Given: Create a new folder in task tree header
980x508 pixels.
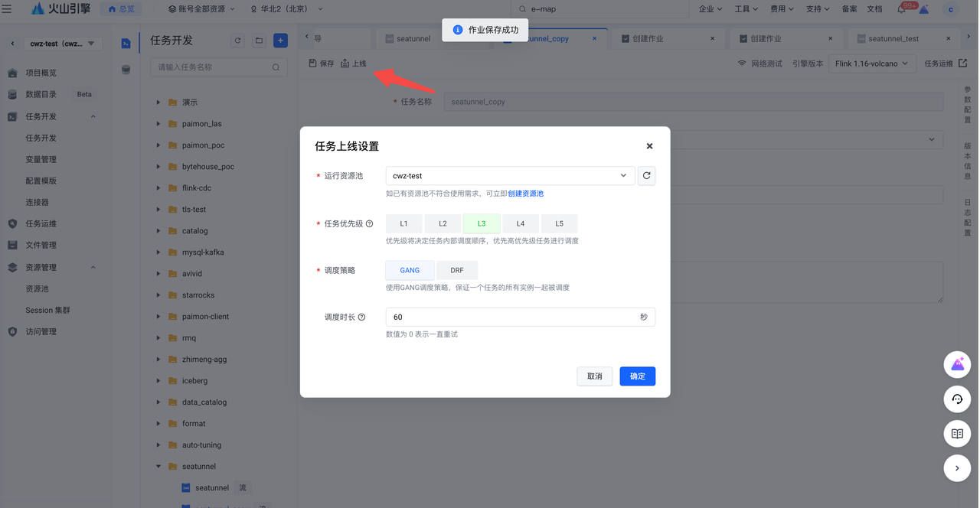Looking at the screenshot, I should (x=259, y=41).
